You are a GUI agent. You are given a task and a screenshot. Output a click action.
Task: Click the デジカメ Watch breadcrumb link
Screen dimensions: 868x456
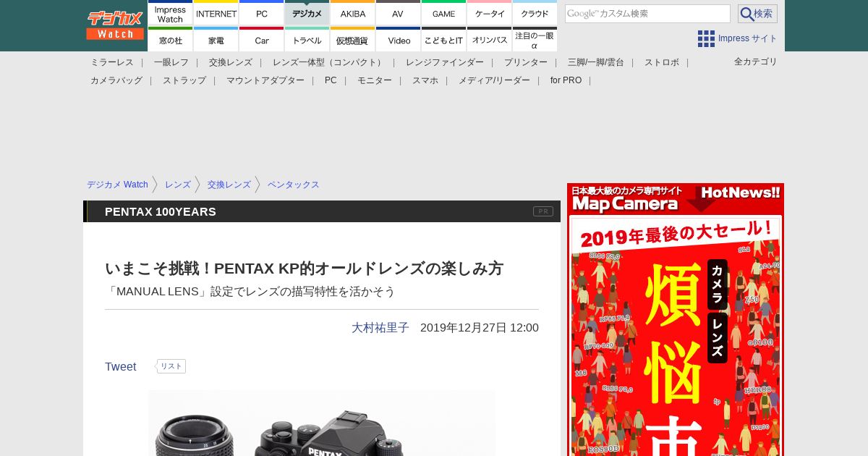click(x=117, y=185)
